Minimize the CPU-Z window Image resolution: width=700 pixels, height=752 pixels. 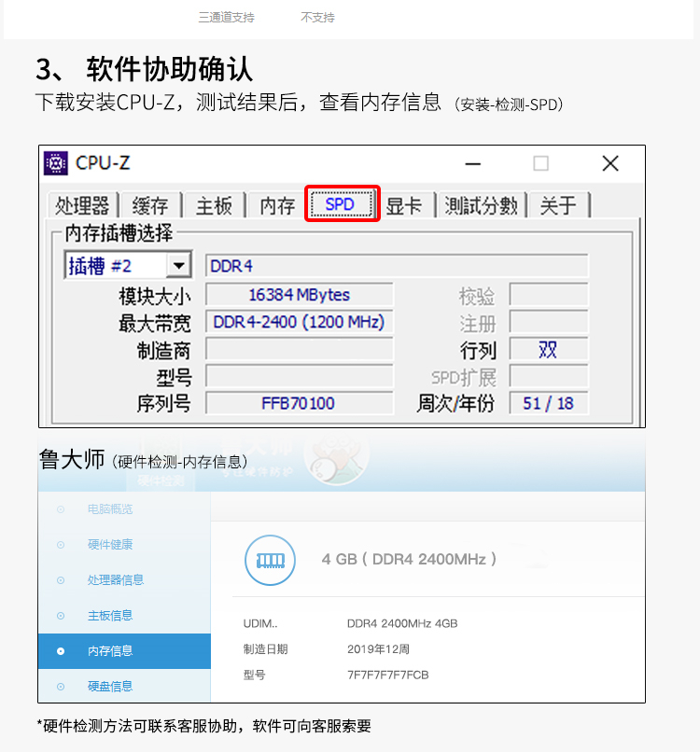472,164
